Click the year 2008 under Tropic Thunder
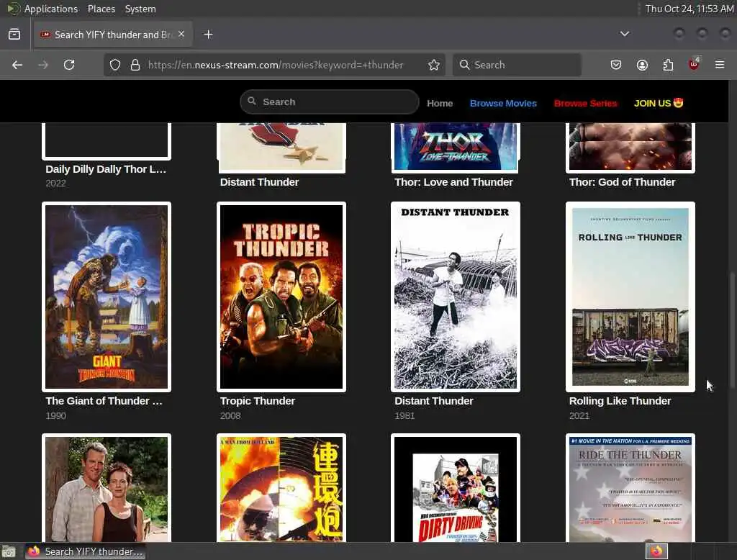 pyautogui.click(x=230, y=415)
